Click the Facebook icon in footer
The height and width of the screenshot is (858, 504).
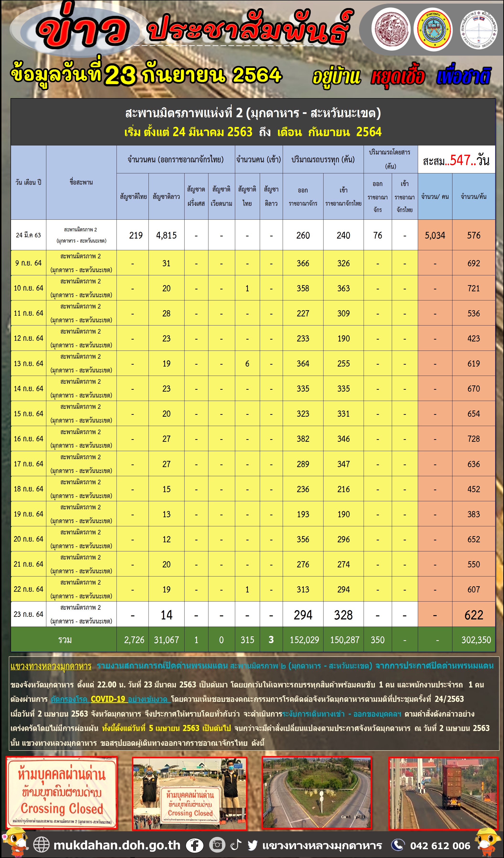195,845
